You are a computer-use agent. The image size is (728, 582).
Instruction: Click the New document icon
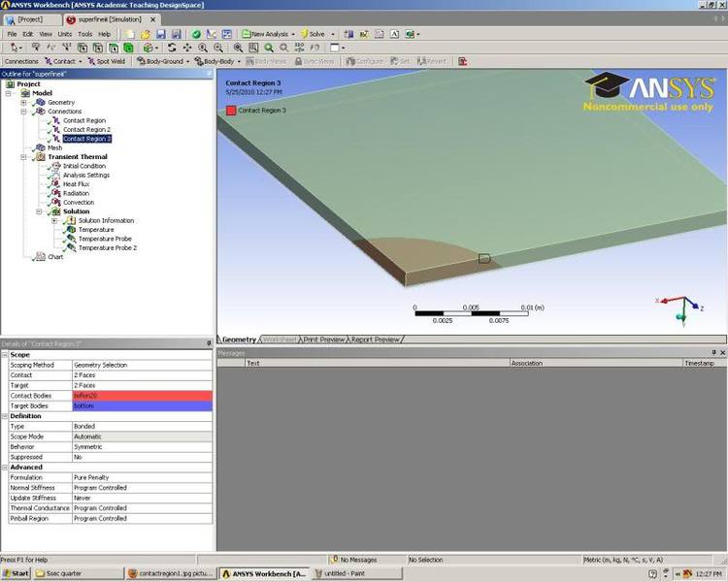tap(130, 34)
